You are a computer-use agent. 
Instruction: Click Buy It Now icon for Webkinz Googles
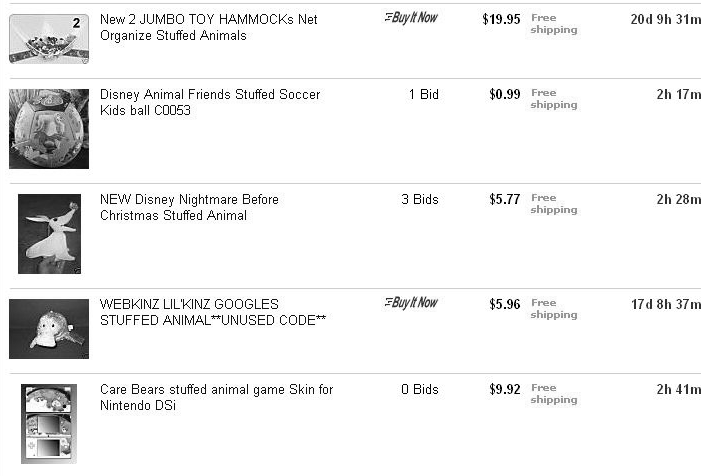[411, 303]
